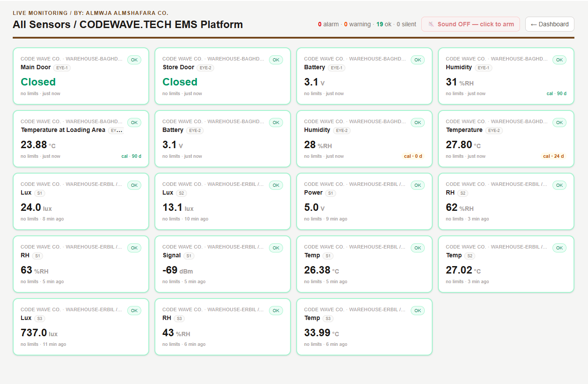The height and width of the screenshot is (384, 588).
Task: Click the 23.88 °C reading
Action: (38, 145)
